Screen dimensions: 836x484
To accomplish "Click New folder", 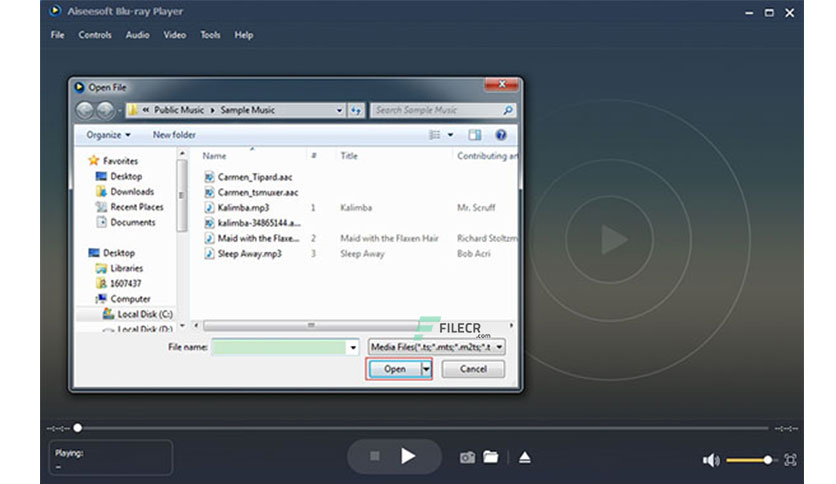I will click(174, 135).
